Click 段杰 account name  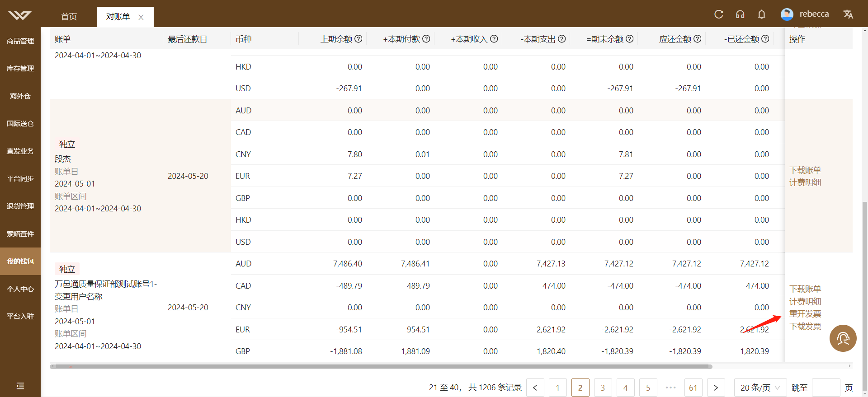(x=63, y=159)
